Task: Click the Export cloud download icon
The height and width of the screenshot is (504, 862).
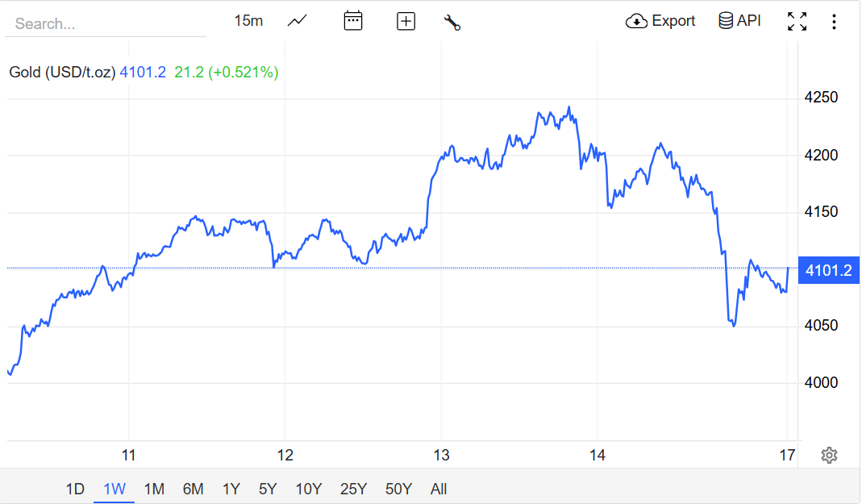Action: click(636, 22)
